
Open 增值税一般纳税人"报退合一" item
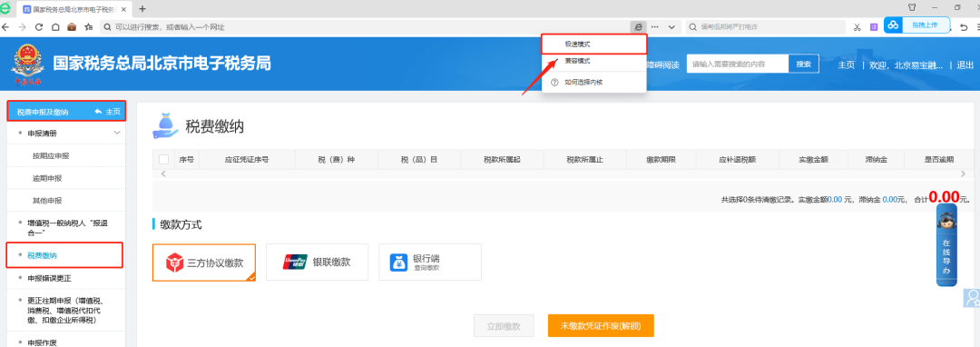(x=68, y=228)
